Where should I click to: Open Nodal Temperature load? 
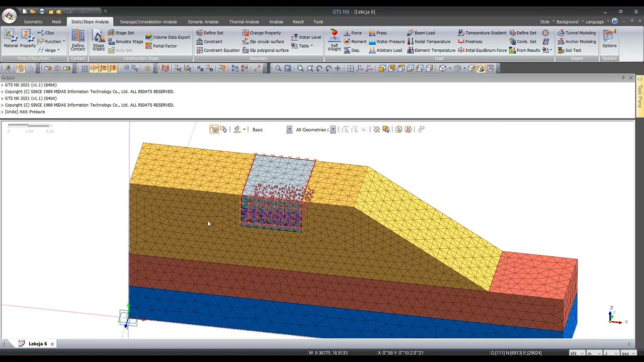coord(429,42)
